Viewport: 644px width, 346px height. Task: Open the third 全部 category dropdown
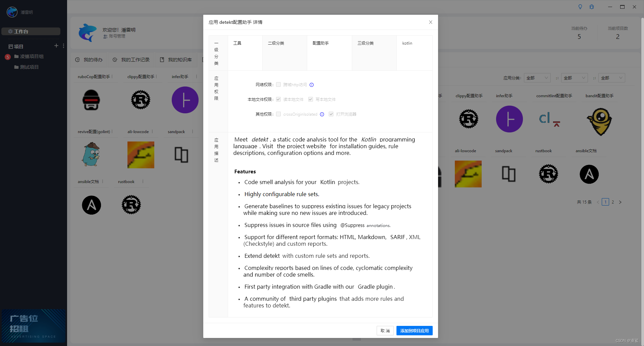coord(612,78)
